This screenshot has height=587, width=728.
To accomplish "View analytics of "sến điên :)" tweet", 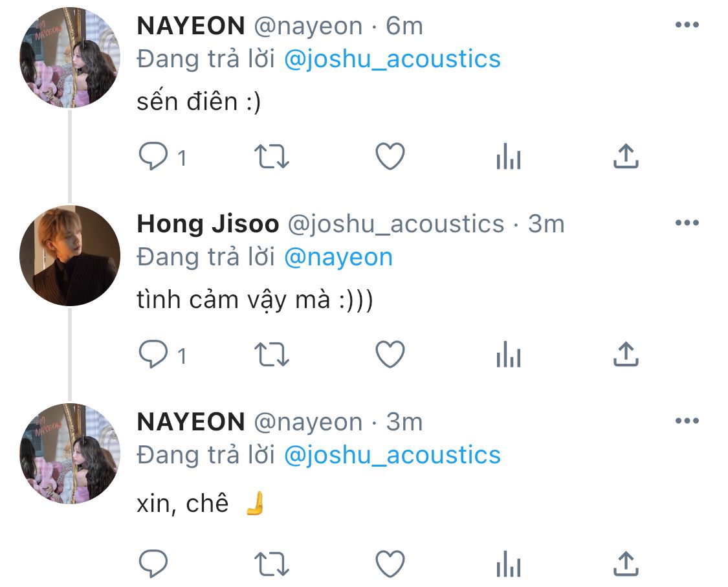I will pyautogui.click(x=509, y=156).
